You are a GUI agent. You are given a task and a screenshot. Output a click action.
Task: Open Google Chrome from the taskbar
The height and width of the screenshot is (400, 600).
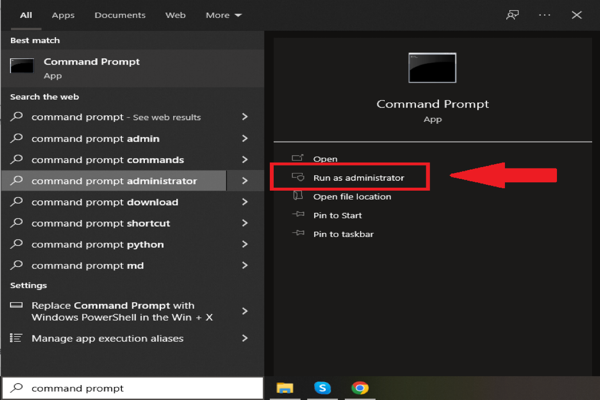coord(360,388)
